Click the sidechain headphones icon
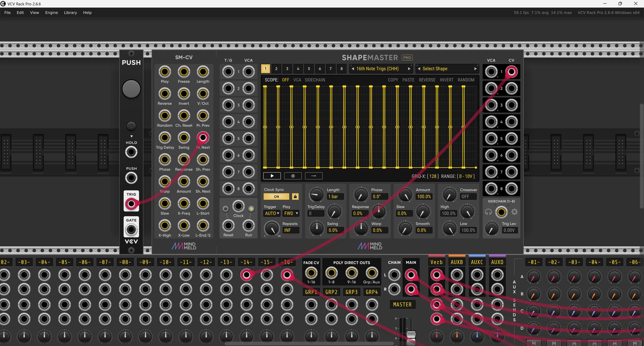This screenshot has height=346, width=644. [488, 212]
